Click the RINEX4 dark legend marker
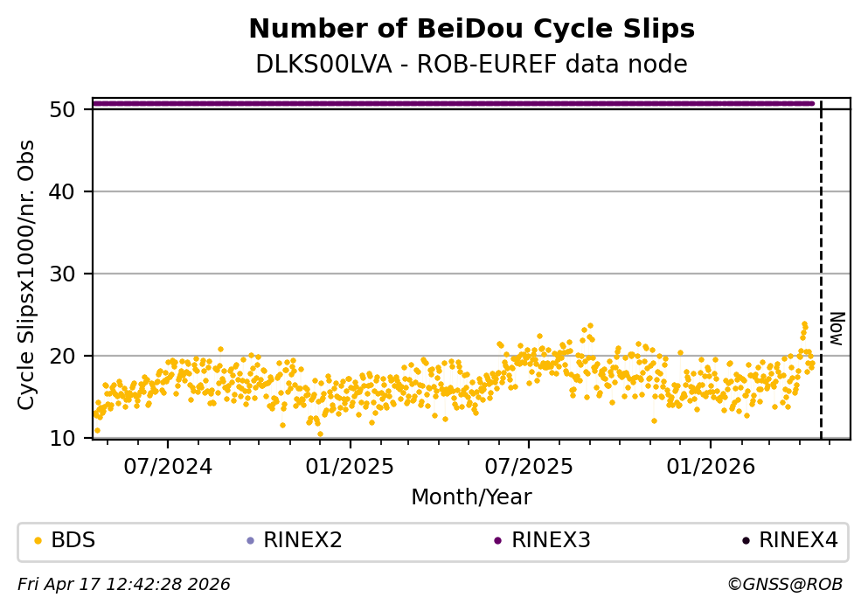 point(746,541)
